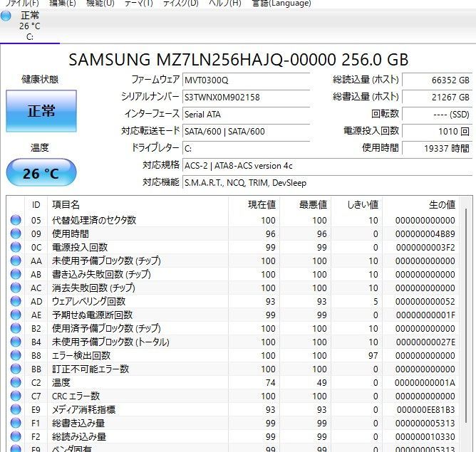
Task: Click the status icon for row BB 訂正不可能エラー数
Action: tap(16, 369)
